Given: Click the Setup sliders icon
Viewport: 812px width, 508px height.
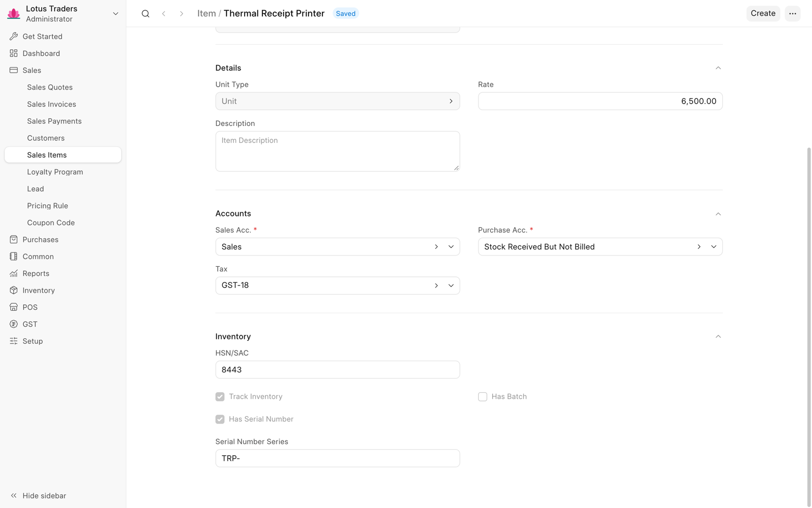Looking at the screenshot, I should coord(14,341).
